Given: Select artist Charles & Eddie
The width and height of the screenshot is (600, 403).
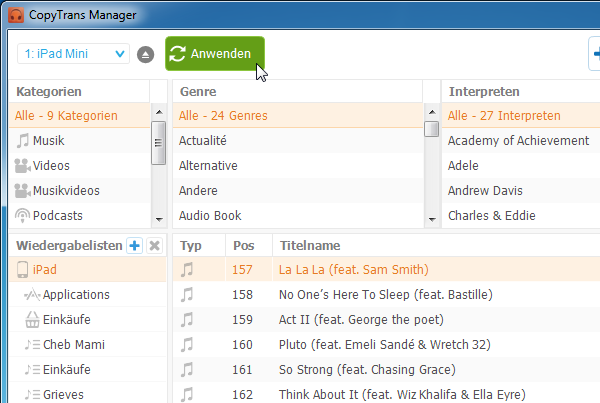Looking at the screenshot, I should (521, 215).
